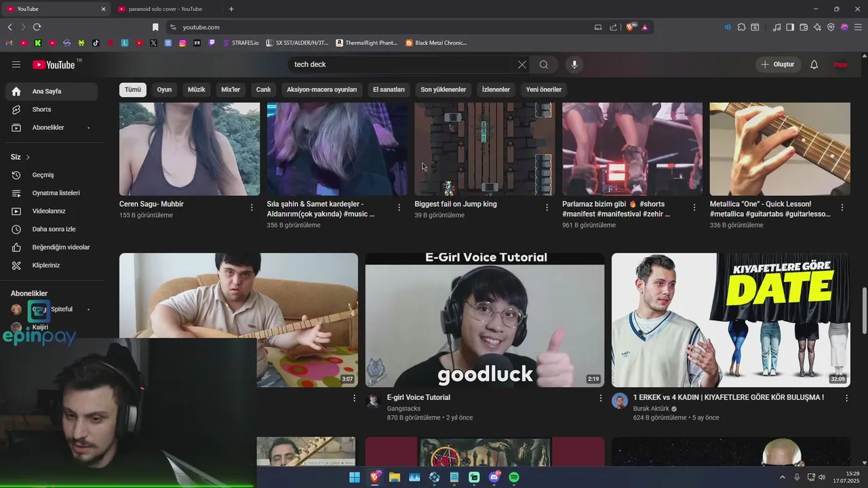Open YouTube notifications bell
This screenshot has height=488, width=868.
814,64
